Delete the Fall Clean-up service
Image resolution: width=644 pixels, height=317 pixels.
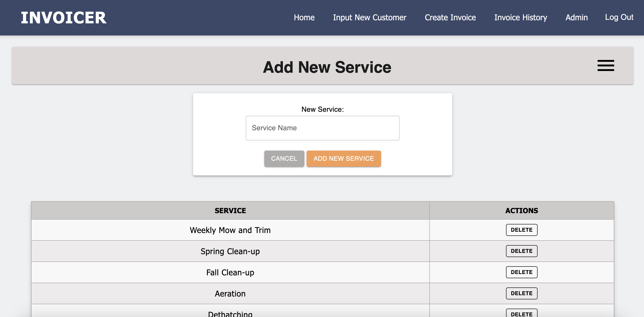click(521, 272)
